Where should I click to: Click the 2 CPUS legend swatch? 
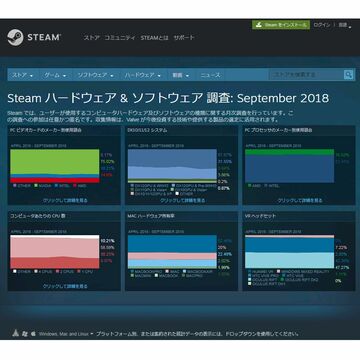[57, 271]
